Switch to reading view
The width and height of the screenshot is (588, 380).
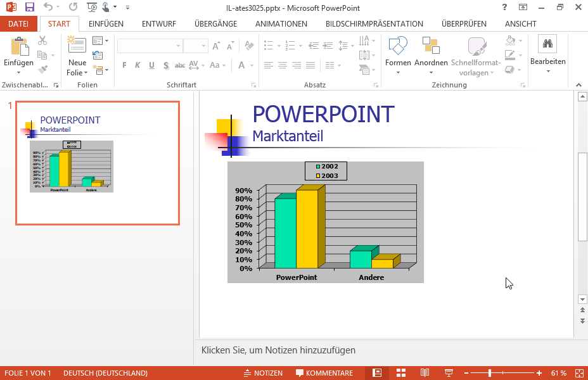[x=425, y=373]
